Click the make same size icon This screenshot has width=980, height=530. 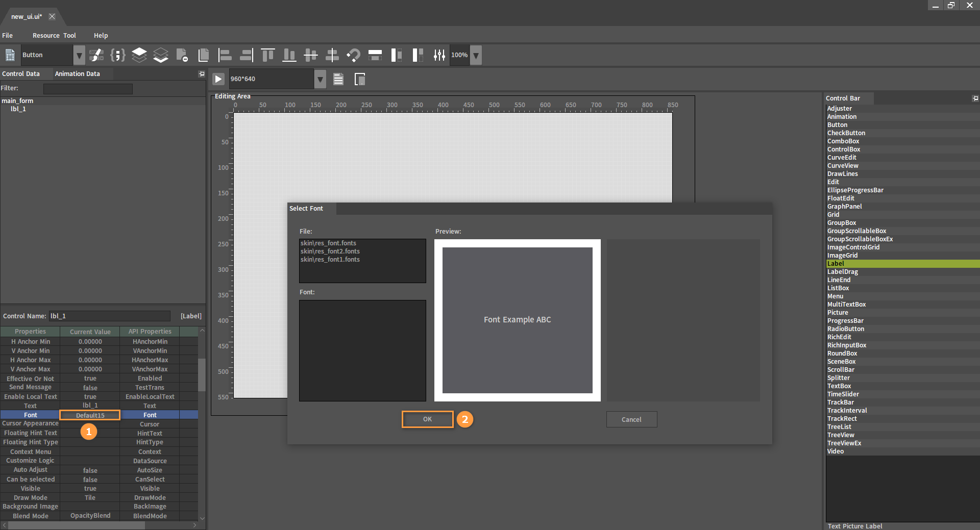point(418,55)
